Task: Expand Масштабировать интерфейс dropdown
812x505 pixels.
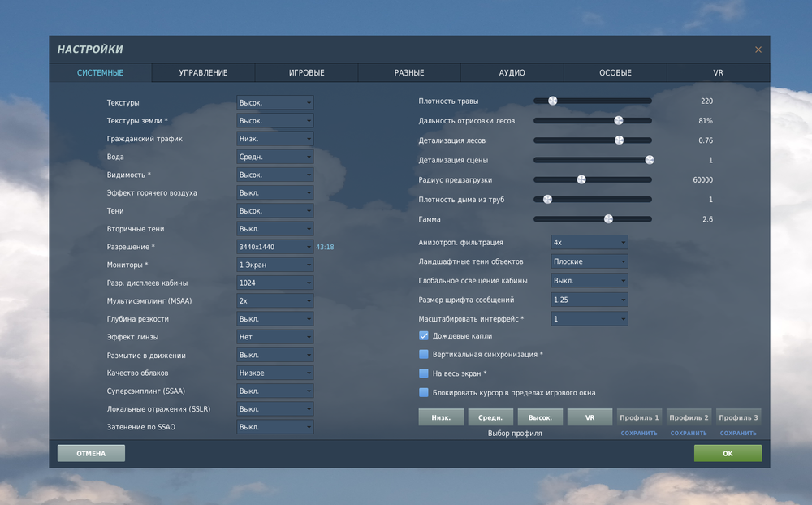Action: 590,318
